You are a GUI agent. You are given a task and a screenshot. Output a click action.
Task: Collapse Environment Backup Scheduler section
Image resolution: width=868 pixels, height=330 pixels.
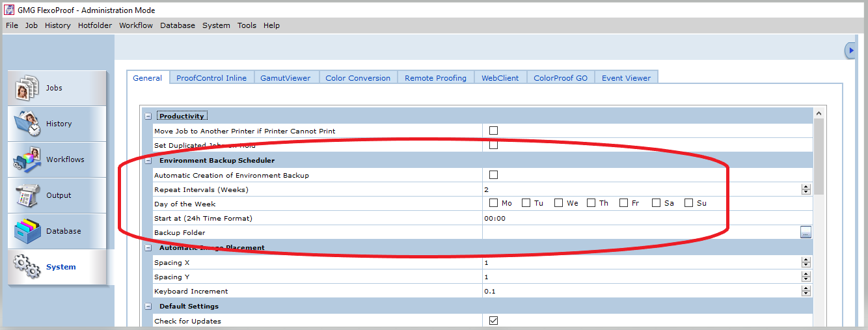(x=148, y=160)
